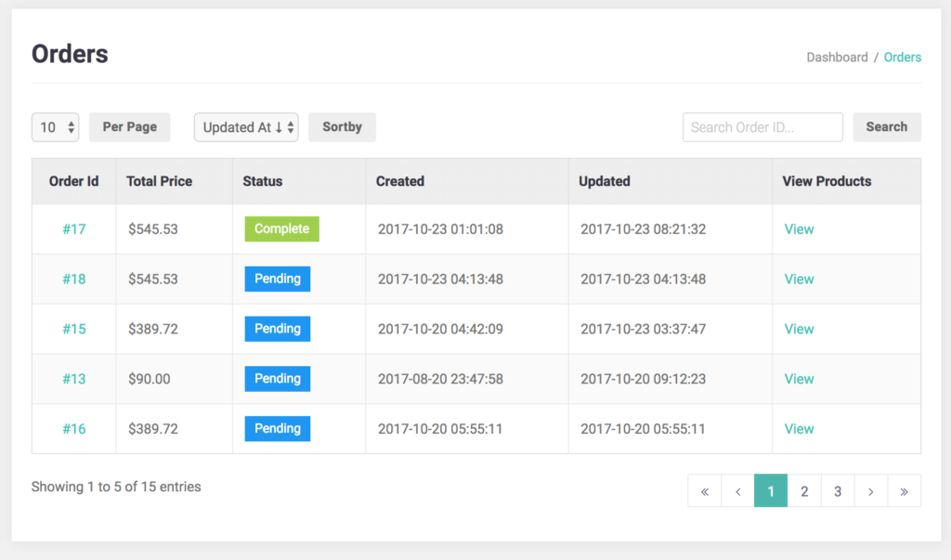951x560 pixels.
Task: Click the Orders breadcrumb link
Action: 902,58
